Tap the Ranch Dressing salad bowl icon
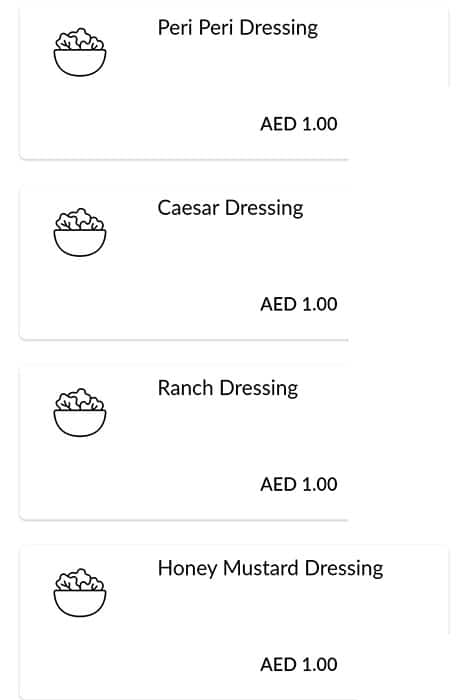Image resolution: width=468 pixels, height=700 pixels. pyautogui.click(x=80, y=412)
